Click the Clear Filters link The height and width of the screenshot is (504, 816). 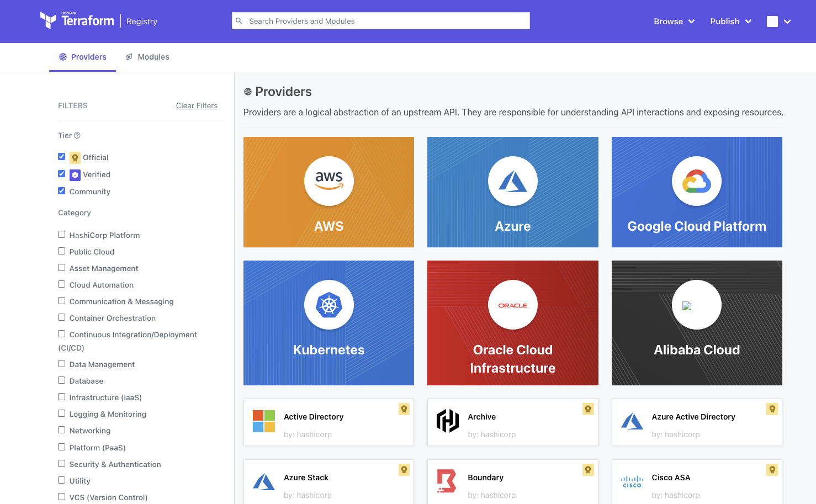[x=197, y=105]
